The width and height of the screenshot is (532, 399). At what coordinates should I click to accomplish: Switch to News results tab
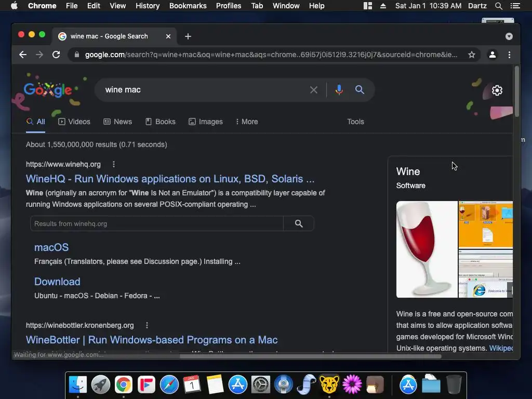[x=118, y=122]
